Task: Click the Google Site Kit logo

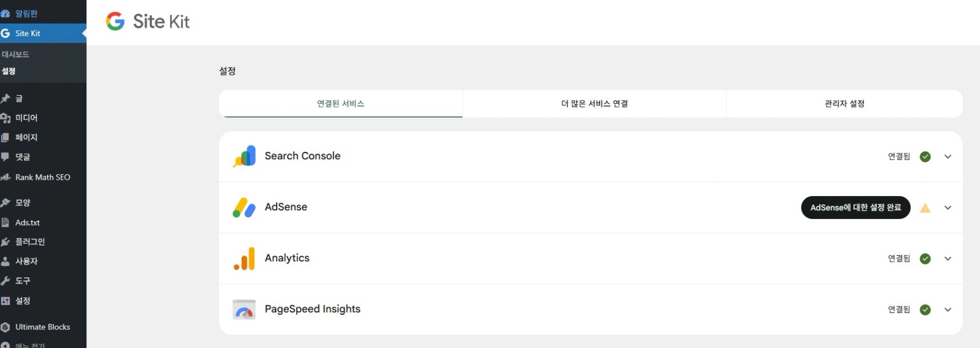Action: pyautogui.click(x=148, y=22)
